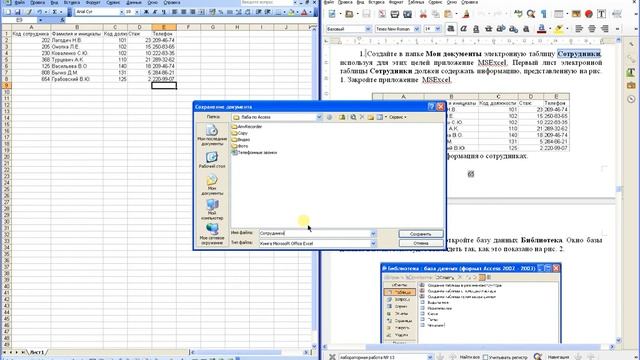
Task: Click find and replace magnifier in Writer
Action: (531, 14)
